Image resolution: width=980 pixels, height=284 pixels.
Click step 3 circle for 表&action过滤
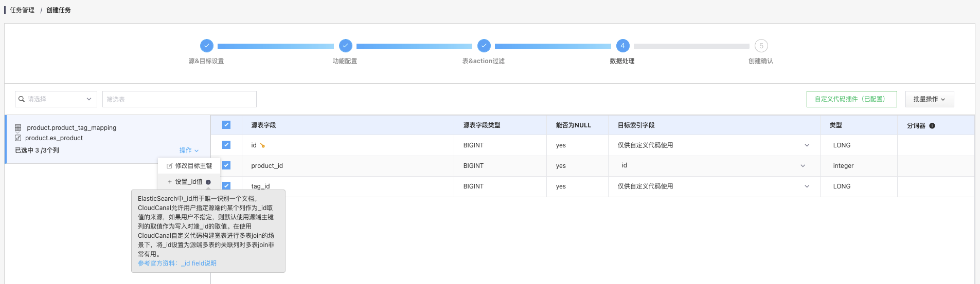click(x=484, y=46)
